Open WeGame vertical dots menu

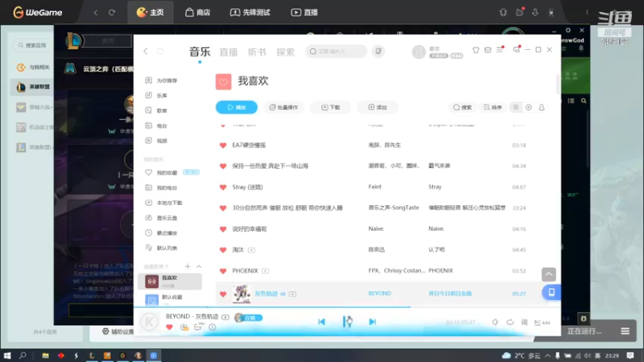(x=587, y=12)
